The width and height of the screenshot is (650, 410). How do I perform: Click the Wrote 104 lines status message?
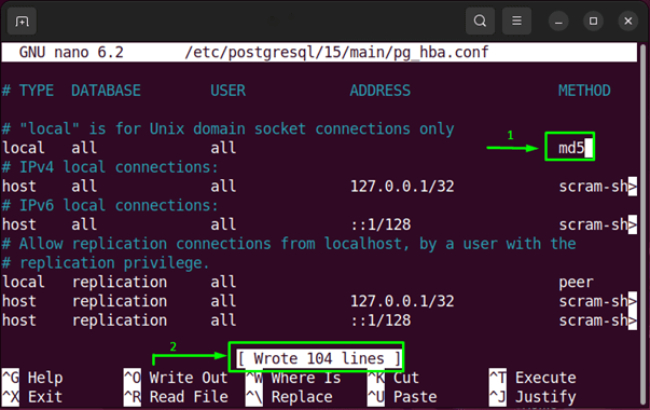click(319, 358)
